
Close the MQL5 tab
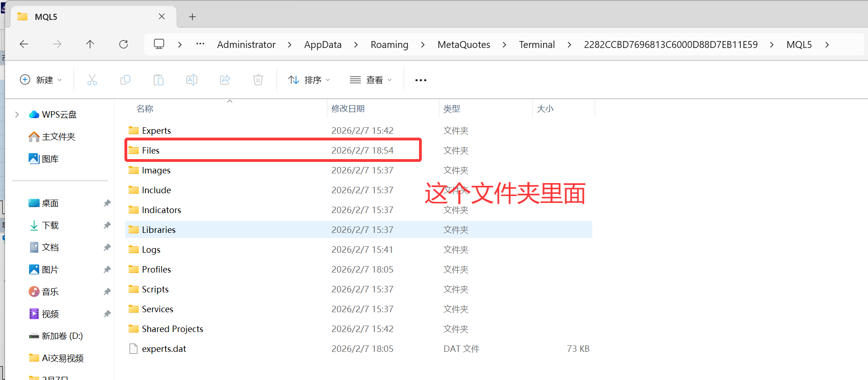(162, 17)
